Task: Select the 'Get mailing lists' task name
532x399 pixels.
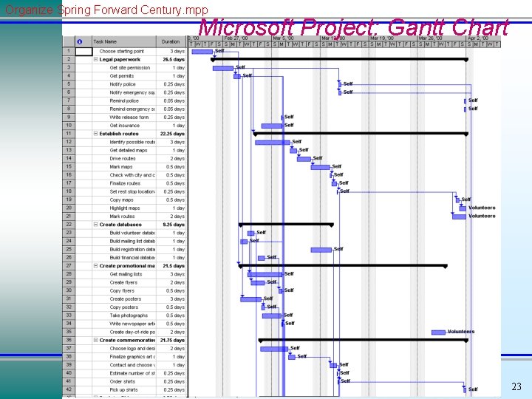Action: tap(126, 274)
